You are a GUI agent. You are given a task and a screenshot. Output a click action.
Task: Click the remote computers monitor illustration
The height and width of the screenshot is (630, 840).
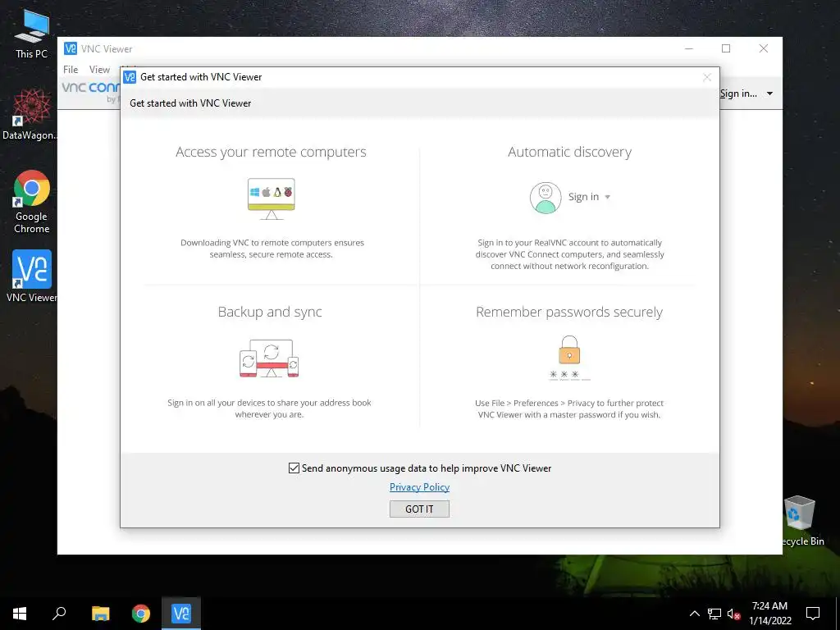tap(271, 199)
